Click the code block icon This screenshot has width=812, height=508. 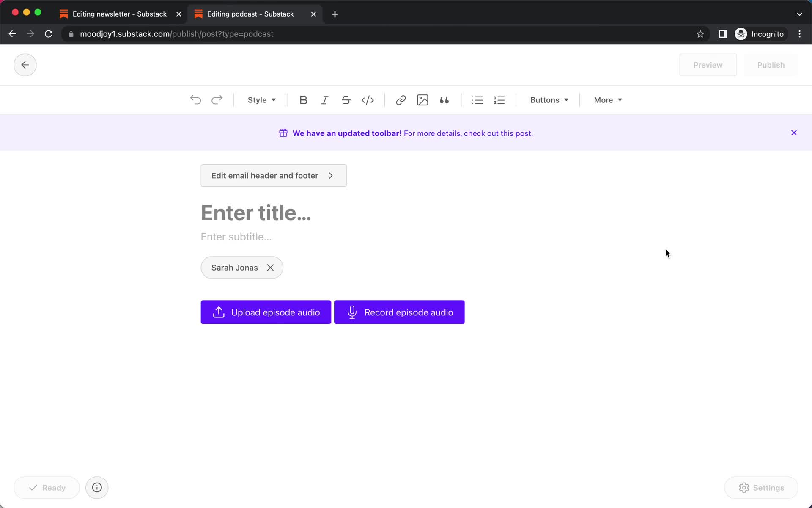tap(368, 100)
